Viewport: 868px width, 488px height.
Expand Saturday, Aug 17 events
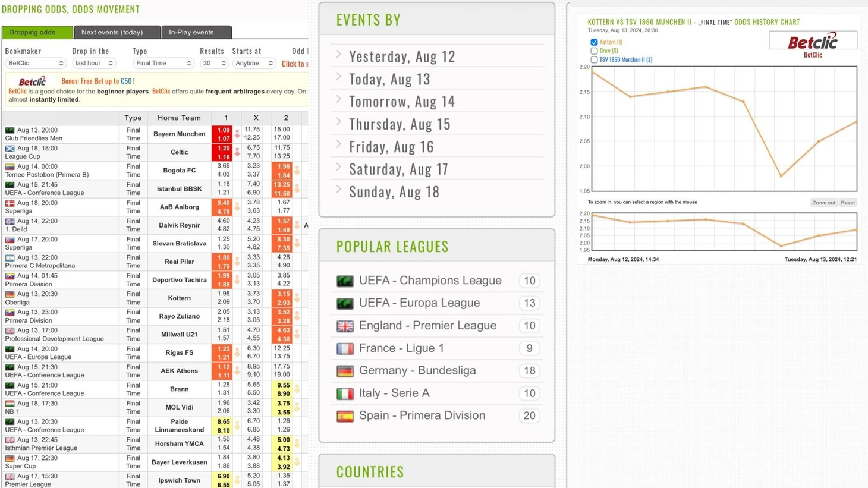398,169
